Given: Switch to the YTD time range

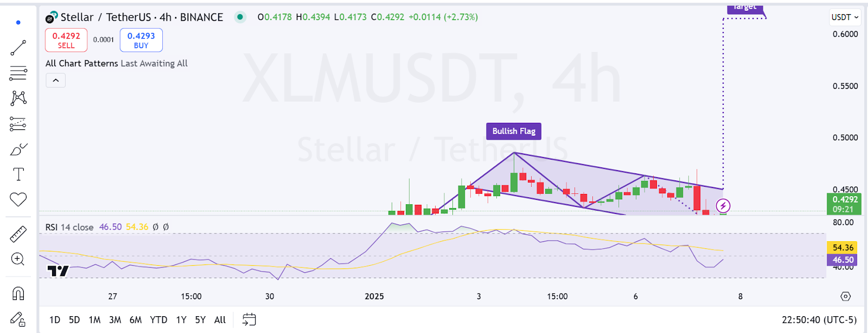Looking at the screenshot, I should (158, 320).
